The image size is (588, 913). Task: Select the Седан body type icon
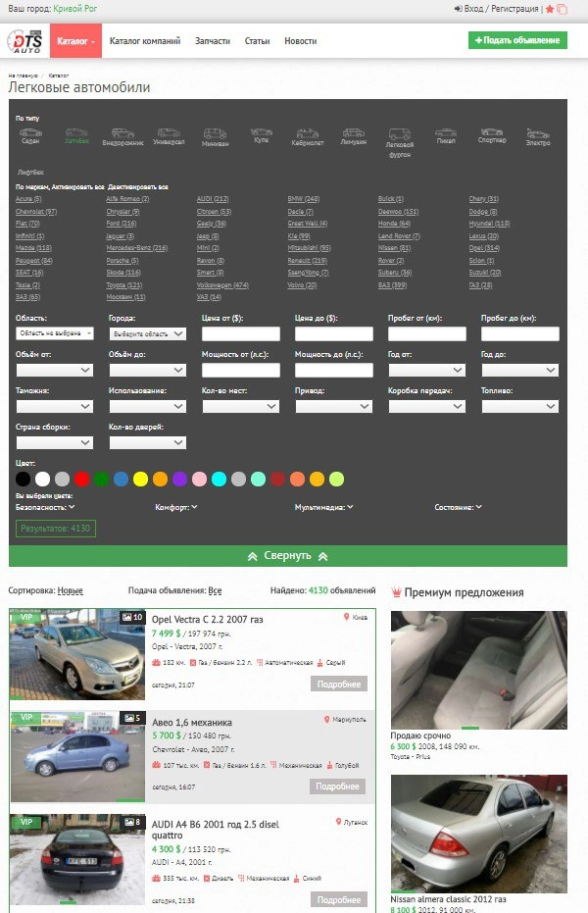click(x=30, y=132)
